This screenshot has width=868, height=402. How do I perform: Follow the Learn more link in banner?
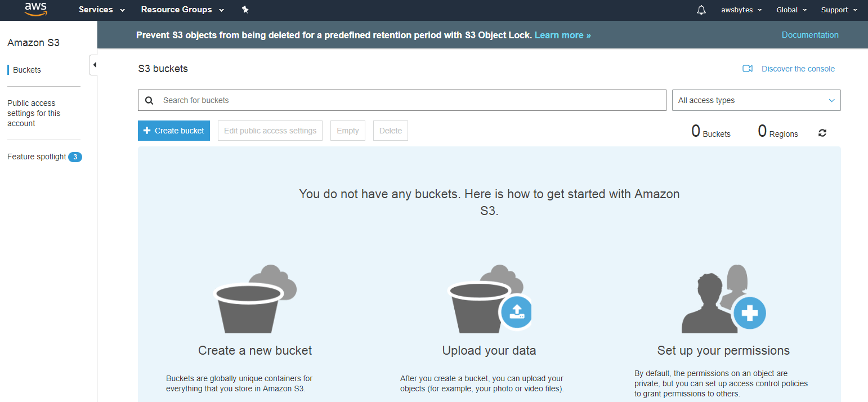[563, 35]
